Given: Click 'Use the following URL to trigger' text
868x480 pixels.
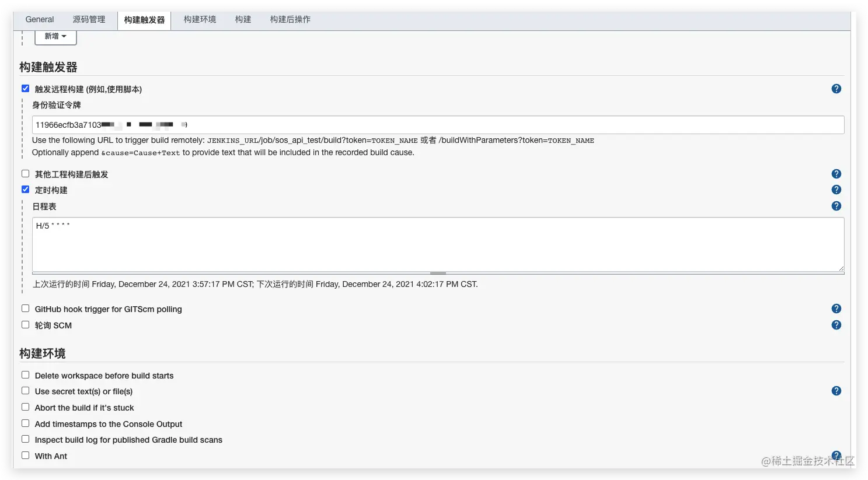Looking at the screenshot, I should pyautogui.click(x=313, y=141).
